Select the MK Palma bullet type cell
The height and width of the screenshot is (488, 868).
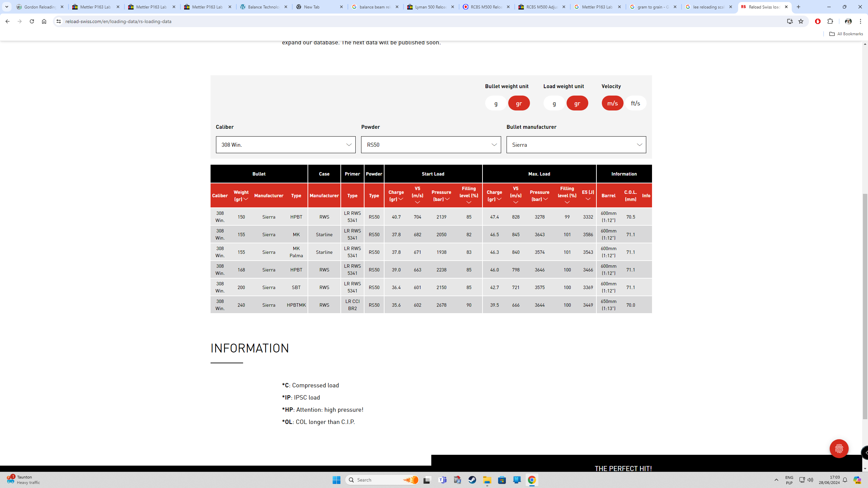point(296,252)
